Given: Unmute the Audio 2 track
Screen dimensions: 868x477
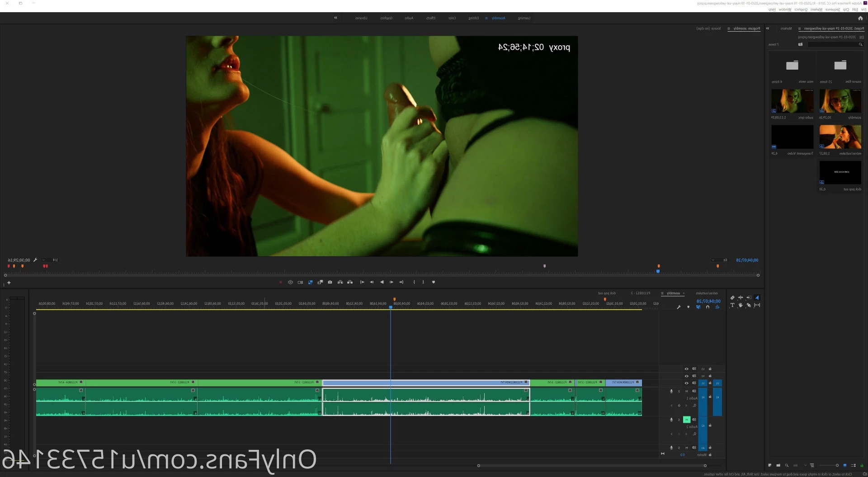Looking at the screenshot, I should tap(686, 420).
